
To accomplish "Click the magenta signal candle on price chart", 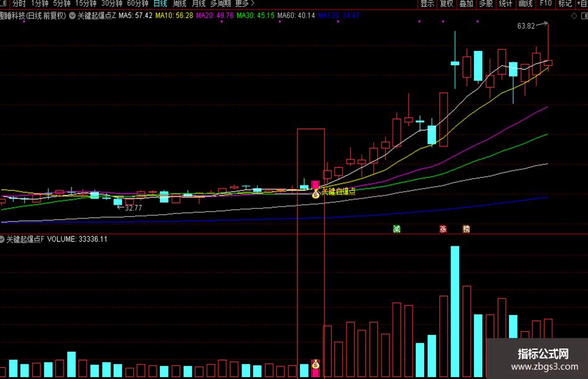I will (315, 185).
